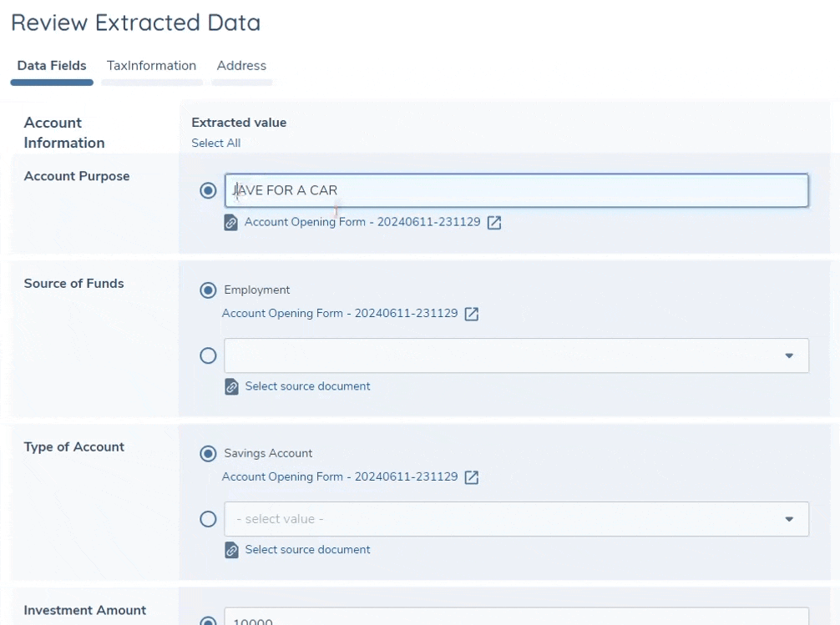Click the Data Fields progress indicator bar
840x625 pixels.
(x=52, y=82)
